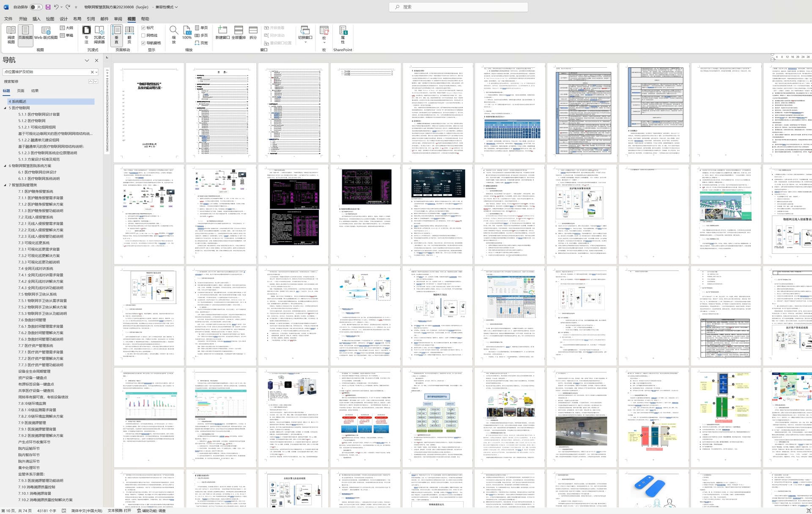
Task: Open Web layout view (Web 版式视图)
Action: tap(46, 33)
